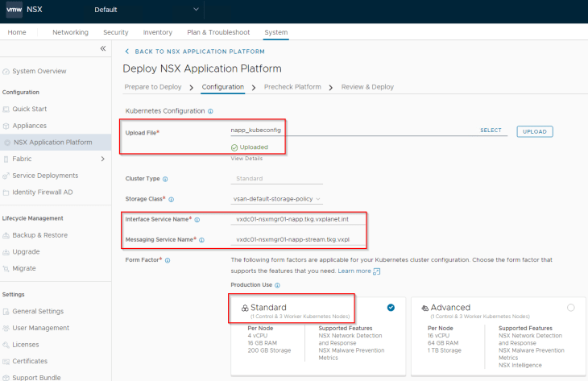Click the SELECT file link

coord(491,130)
